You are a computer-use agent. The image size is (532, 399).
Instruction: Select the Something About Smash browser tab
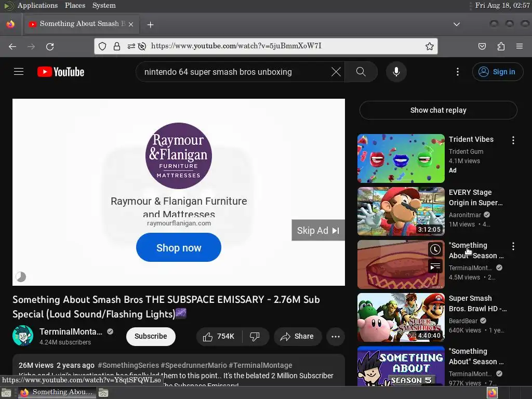(81, 24)
